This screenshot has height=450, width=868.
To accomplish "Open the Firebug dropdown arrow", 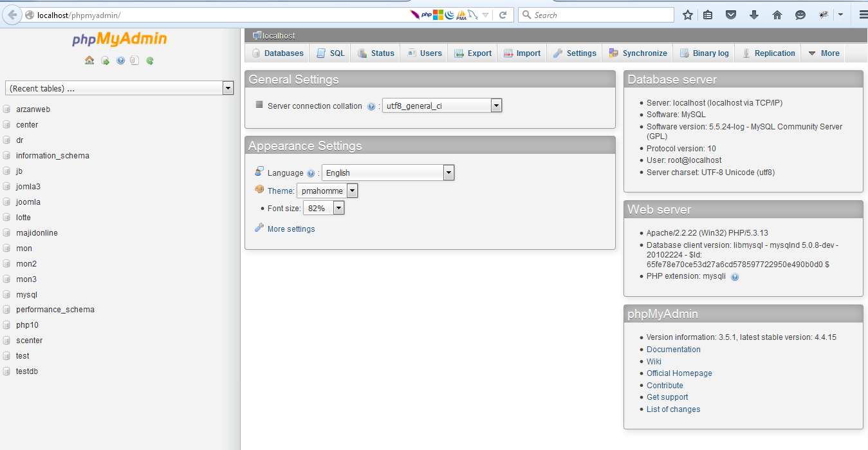I will (x=840, y=15).
